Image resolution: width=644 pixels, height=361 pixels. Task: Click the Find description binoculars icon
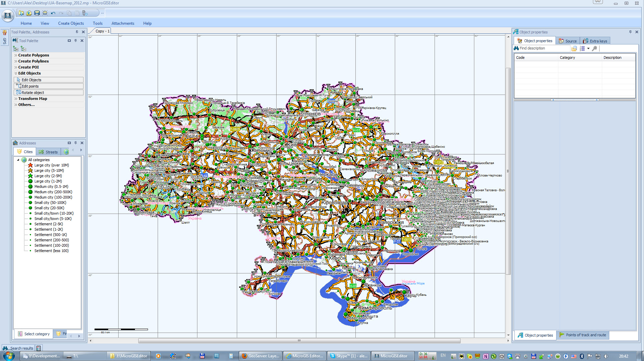[516, 48]
